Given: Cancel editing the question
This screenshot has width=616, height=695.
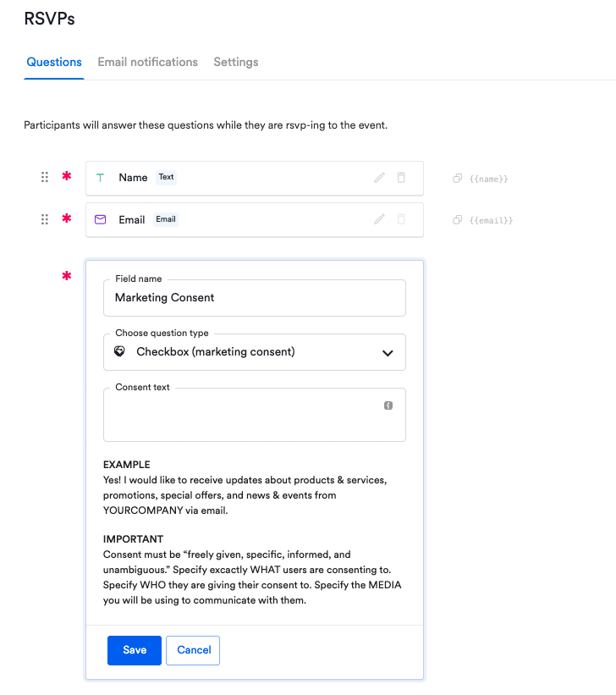Looking at the screenshot, I should point(193,650).
